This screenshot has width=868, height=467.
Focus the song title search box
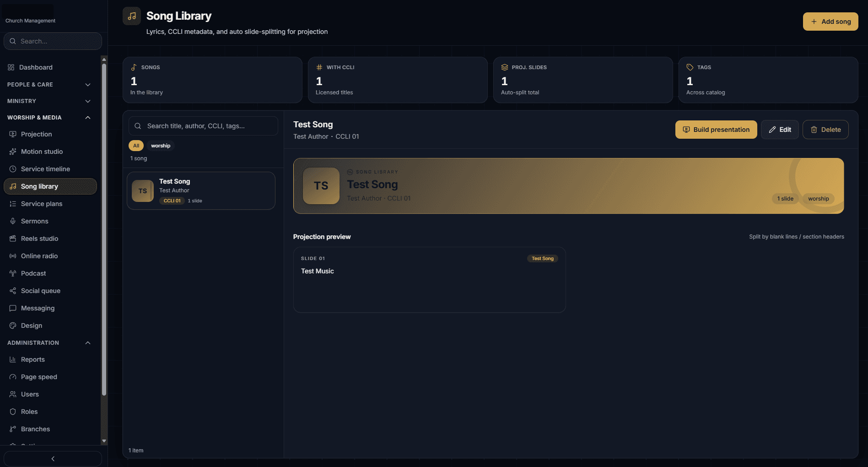point(203,126)
